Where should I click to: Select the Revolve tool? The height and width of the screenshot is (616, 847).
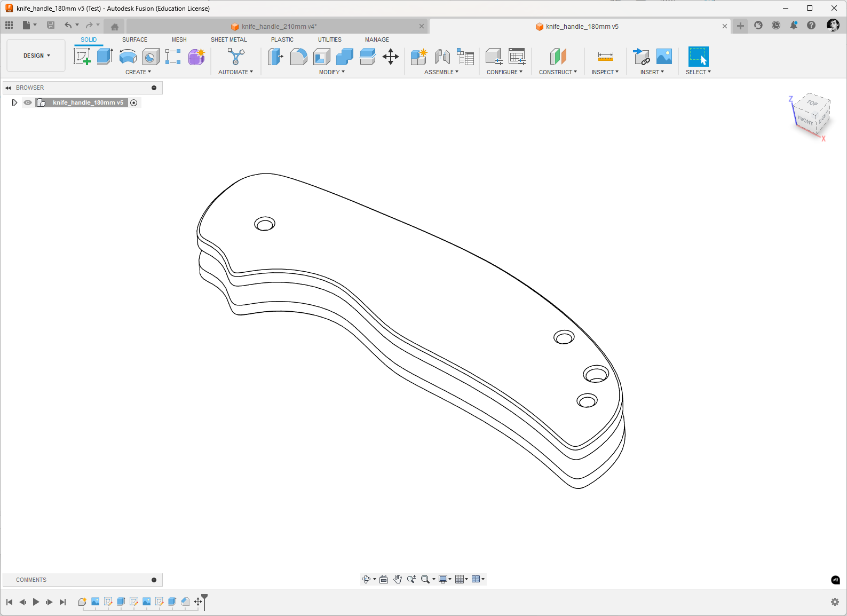(128, 57)
